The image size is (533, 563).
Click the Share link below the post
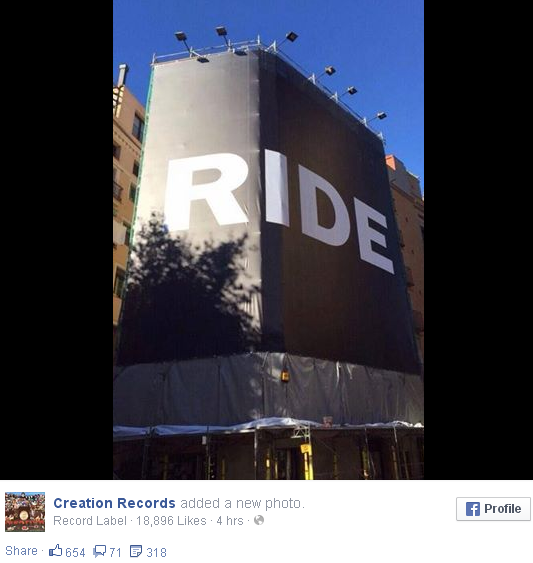[x=21, y=550]
